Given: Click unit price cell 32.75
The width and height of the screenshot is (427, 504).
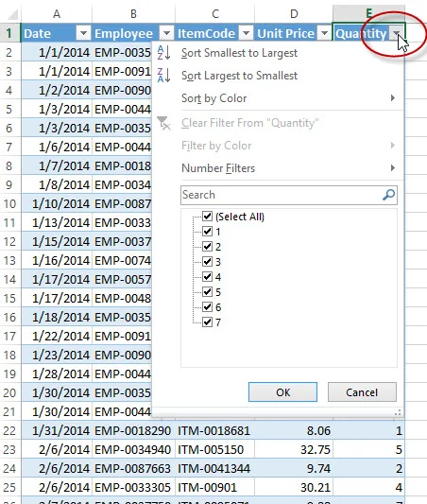Looking at the screenshot, I should 294,449.
